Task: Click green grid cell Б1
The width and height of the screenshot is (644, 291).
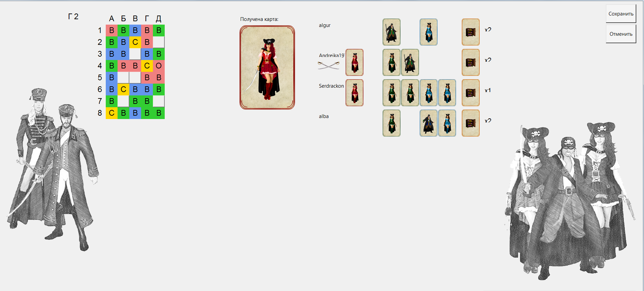Action: 123,30
